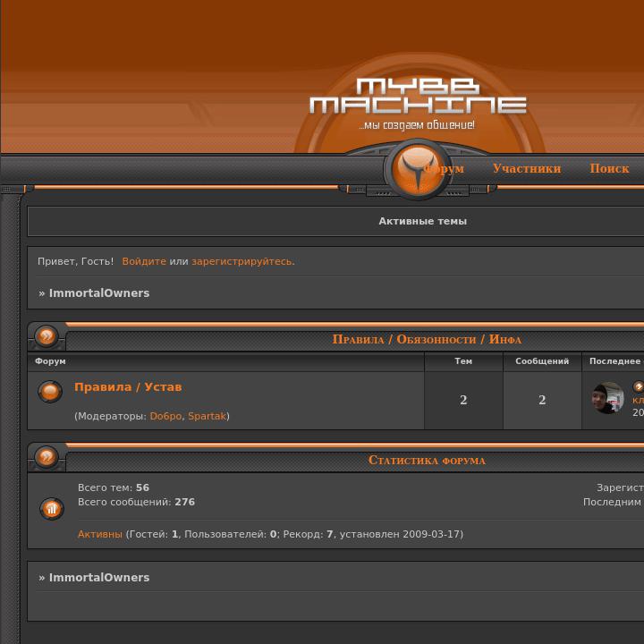Open the upper ImmortalOwners breadcrumb link

[x=99, y=292]
